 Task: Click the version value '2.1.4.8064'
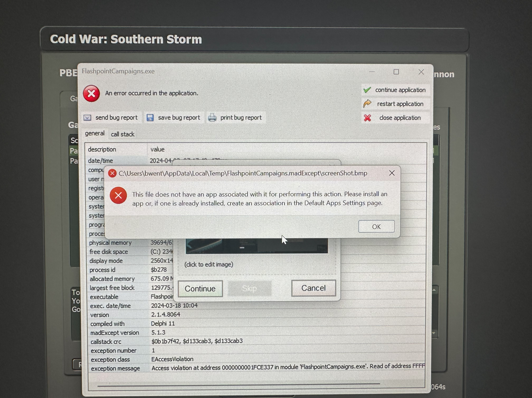click(165, 314)
